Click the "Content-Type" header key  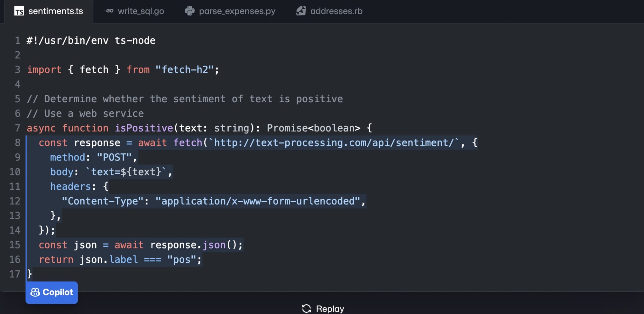[103, 201]
